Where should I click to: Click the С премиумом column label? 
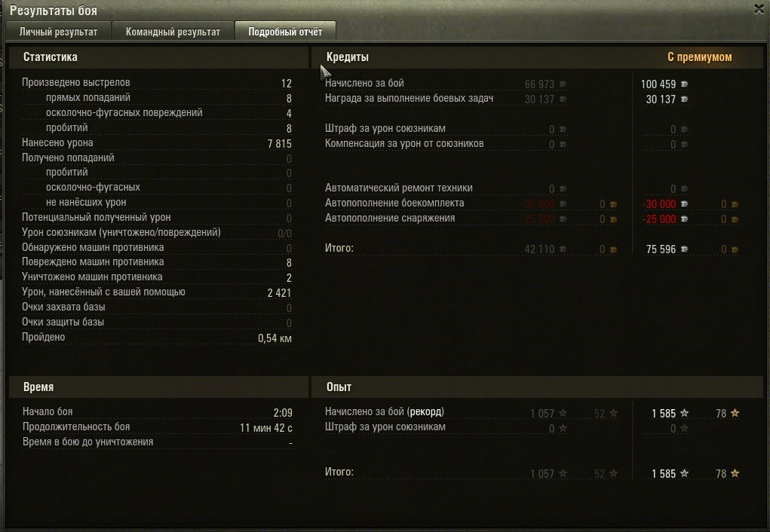pos(700,57)
